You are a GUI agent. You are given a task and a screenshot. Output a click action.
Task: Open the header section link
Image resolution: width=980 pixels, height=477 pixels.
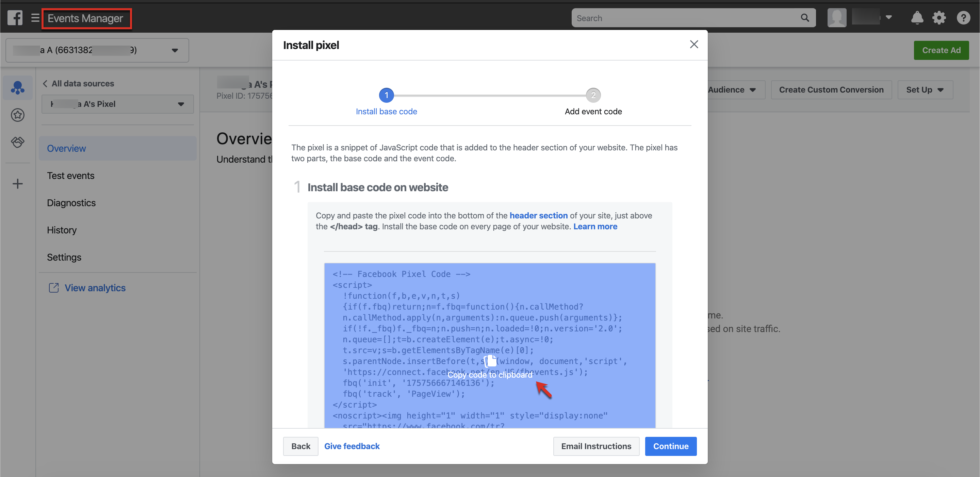click(538, 216)
